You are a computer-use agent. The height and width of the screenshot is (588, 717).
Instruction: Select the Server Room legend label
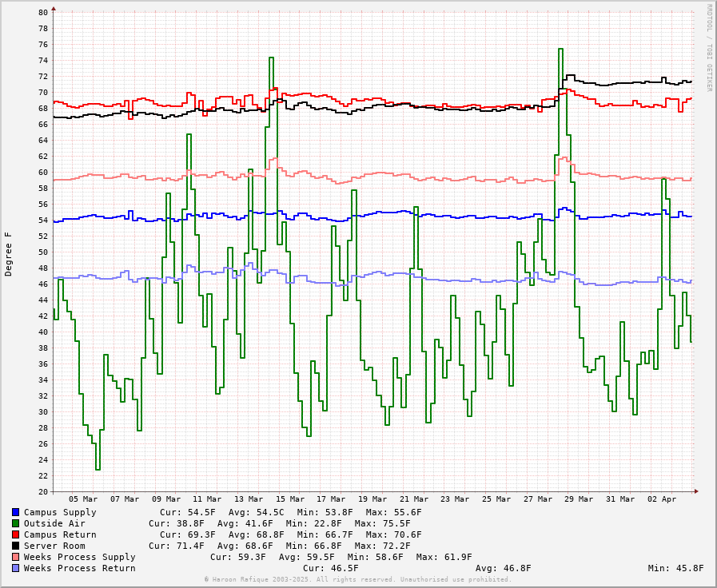[x=54, y=546]
